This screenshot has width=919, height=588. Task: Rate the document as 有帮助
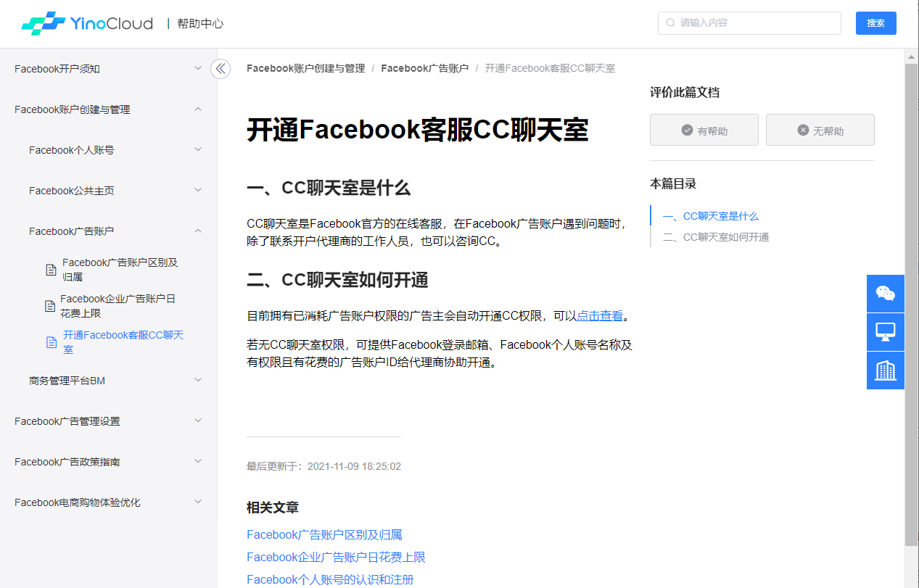704,131
